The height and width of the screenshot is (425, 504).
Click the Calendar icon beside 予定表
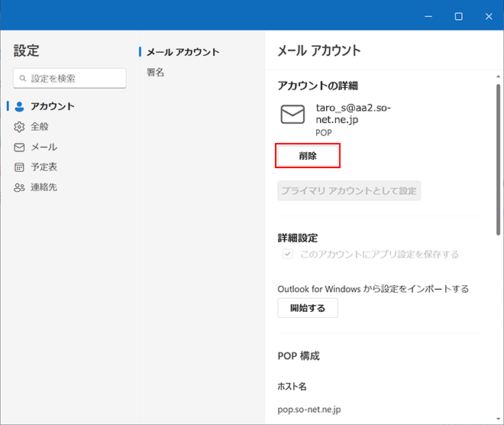[x=20, y=167]
